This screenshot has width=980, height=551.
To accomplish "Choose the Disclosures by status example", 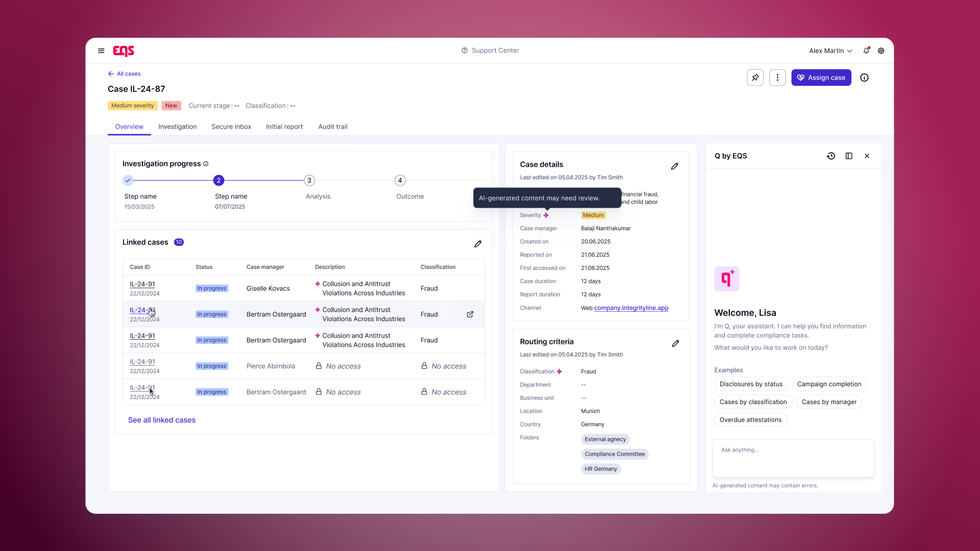I will (751, 384).
